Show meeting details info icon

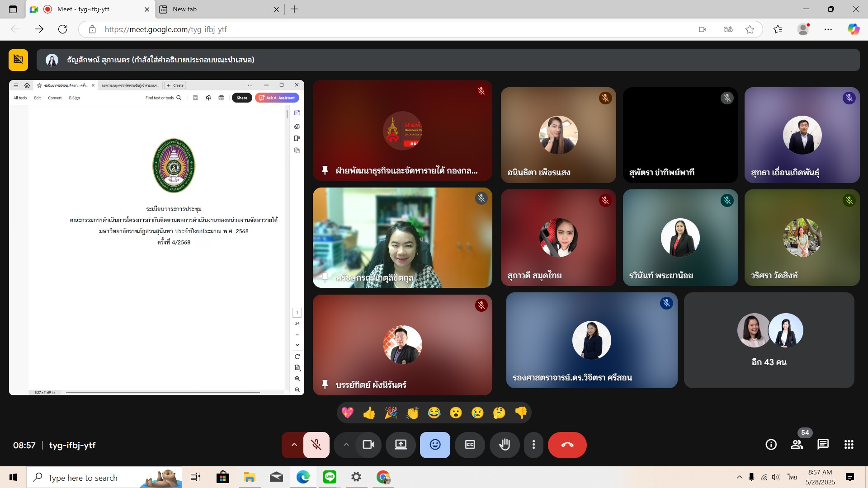click(771, 445)
